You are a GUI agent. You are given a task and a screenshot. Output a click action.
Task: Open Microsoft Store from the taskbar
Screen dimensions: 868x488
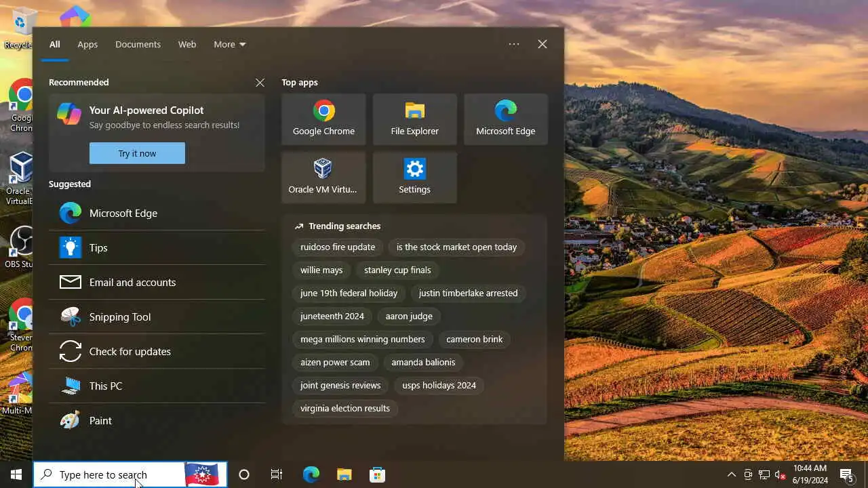point(377,474)
